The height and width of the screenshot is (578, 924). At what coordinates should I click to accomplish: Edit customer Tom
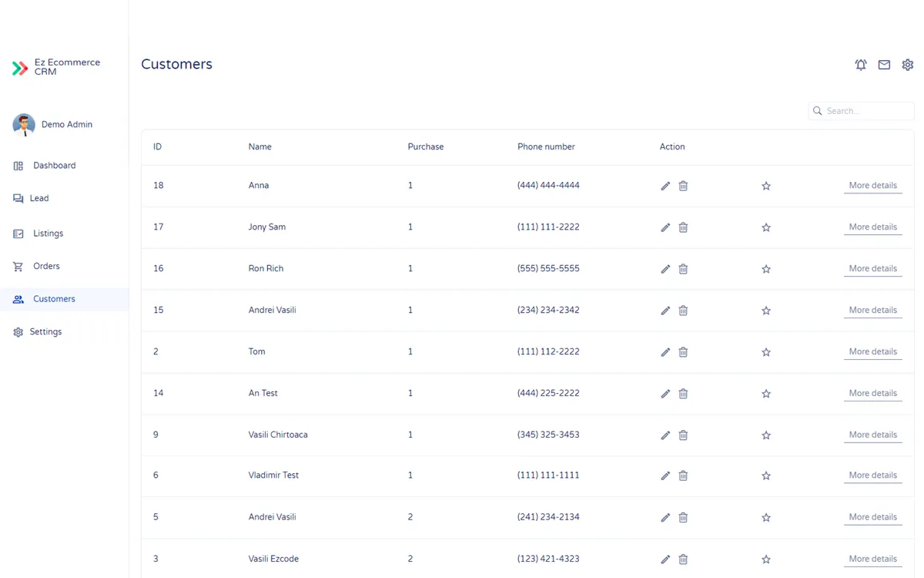point(665,352)
